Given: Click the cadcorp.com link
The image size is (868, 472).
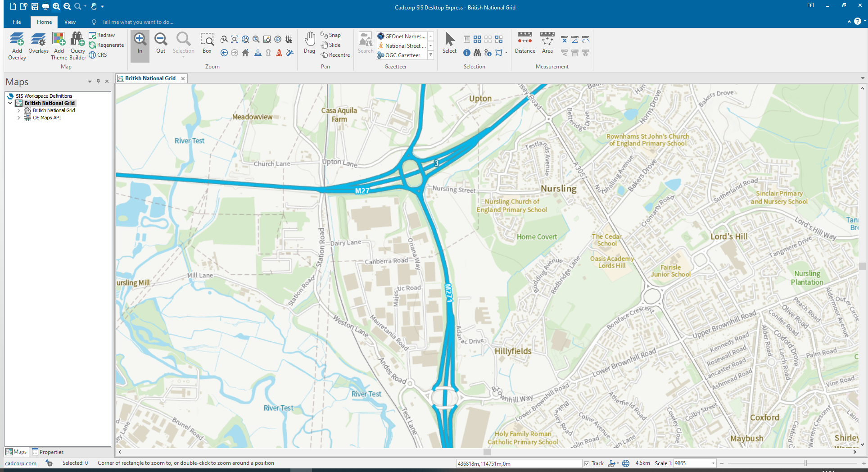Looking at the screenshot, I should [21, 463].
